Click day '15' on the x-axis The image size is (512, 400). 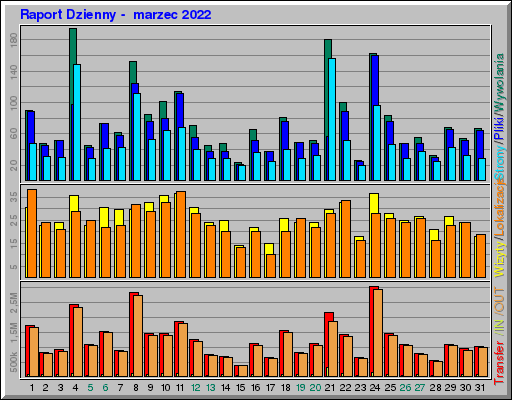240,388
